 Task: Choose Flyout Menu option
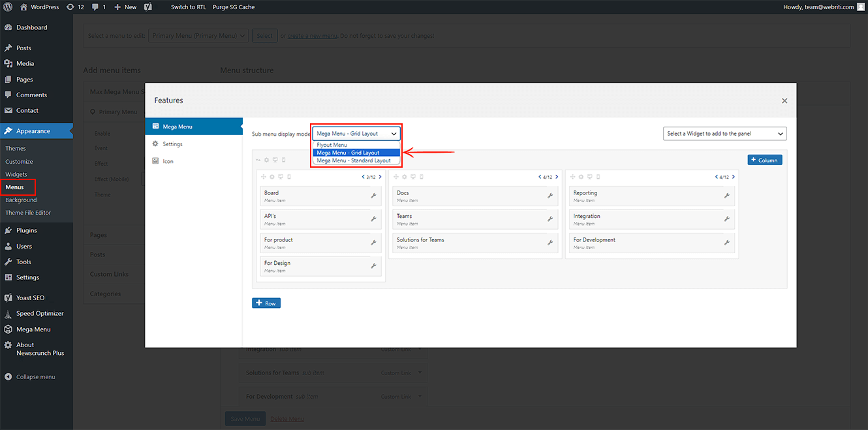(x=356, y=145)
